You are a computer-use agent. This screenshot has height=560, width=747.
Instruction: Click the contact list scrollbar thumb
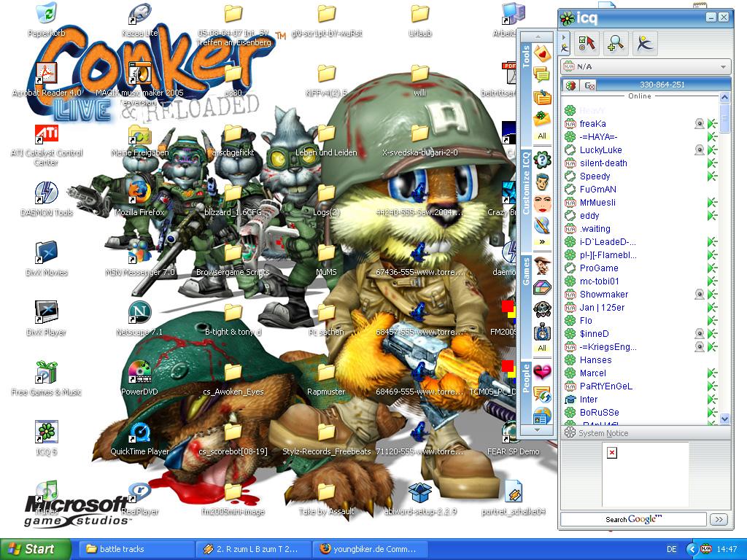tap(725, 118)
